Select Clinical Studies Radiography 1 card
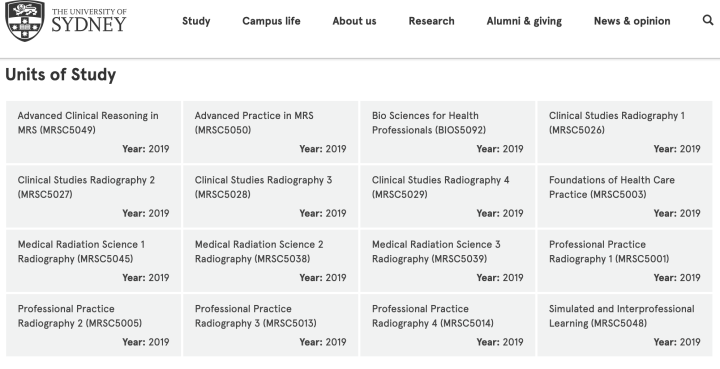The image size is (720, 369). tap(625, 132)
